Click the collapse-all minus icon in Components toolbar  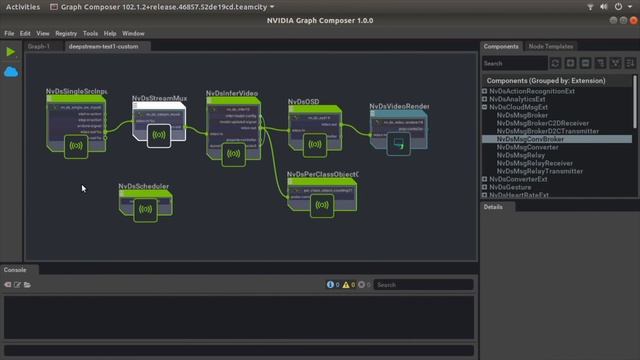pos(585,63)
